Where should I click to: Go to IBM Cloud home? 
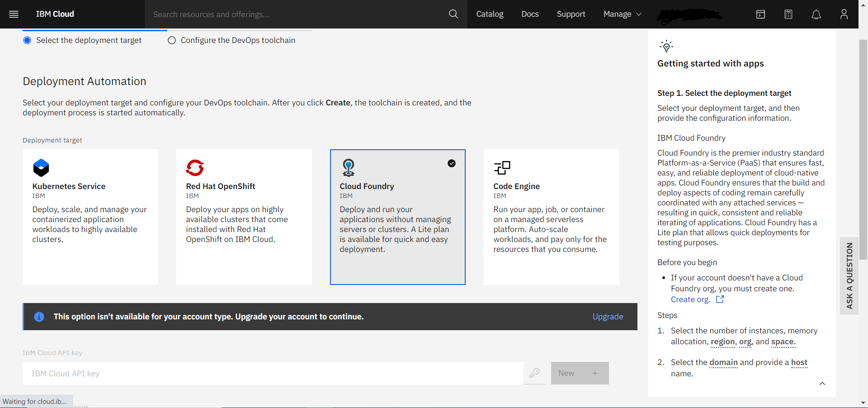55,14
